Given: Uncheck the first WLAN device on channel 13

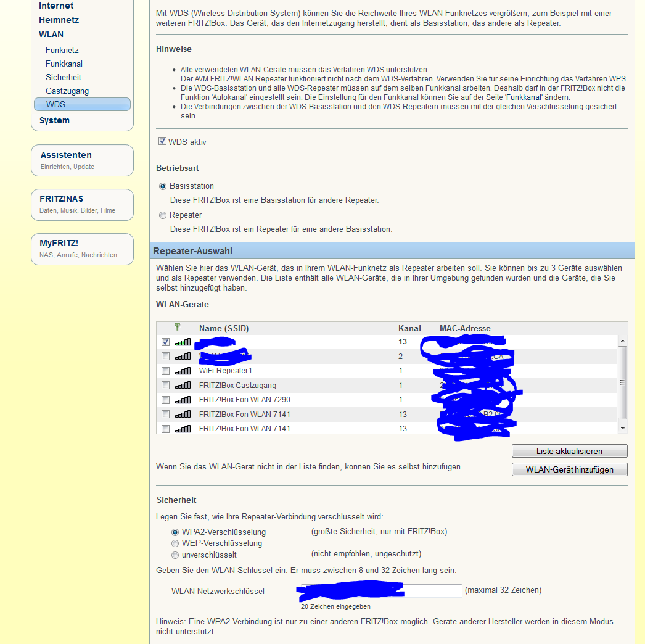Looking at the screenshot, I should [165, 342].
